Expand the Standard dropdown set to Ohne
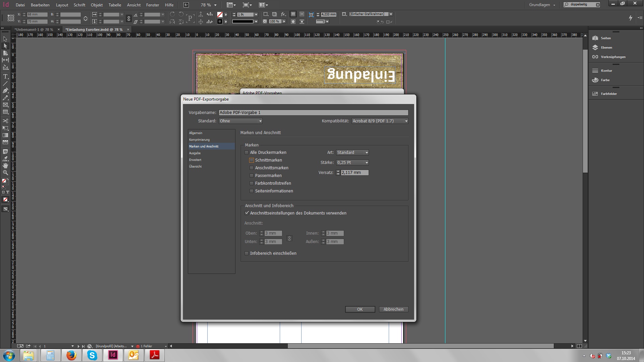The image size is (644, 362). coord(240,121)
